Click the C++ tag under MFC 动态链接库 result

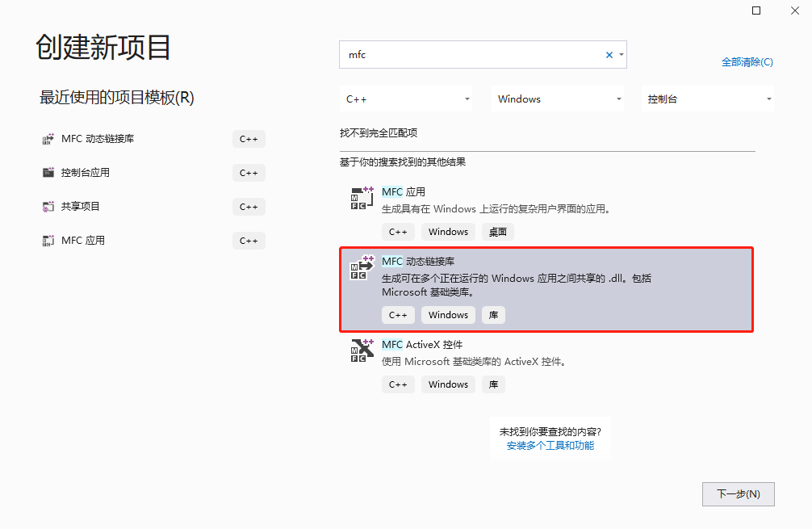pos(398,315)
